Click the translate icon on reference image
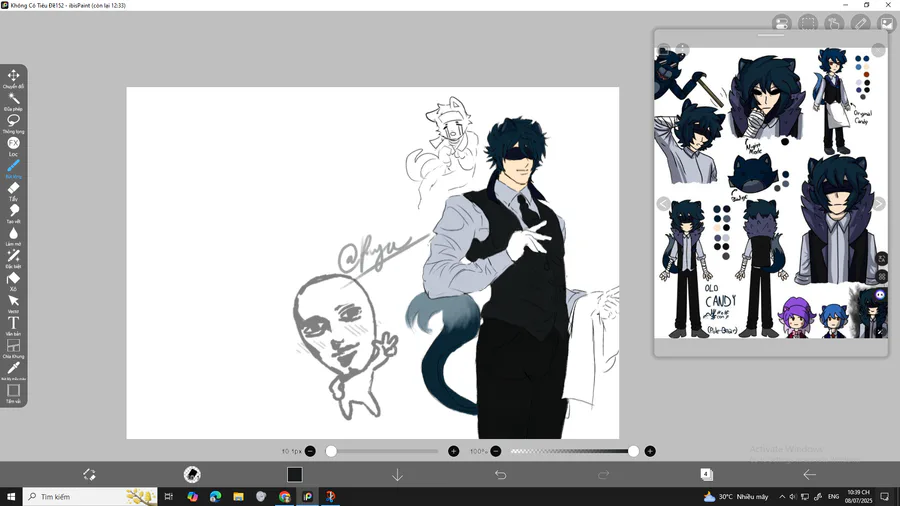Image resolution: width=900 pixels, height=506 pixels. click(882, 259)
